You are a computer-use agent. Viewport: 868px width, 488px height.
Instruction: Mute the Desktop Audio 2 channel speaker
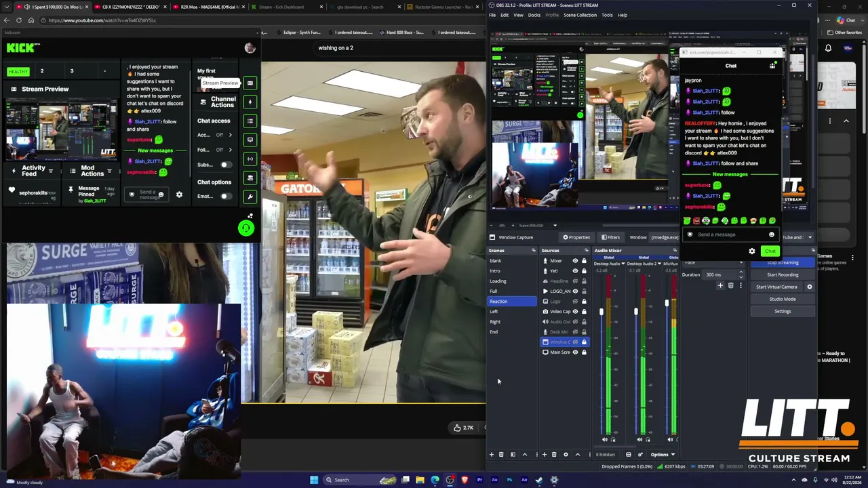[x=639, y=439]
